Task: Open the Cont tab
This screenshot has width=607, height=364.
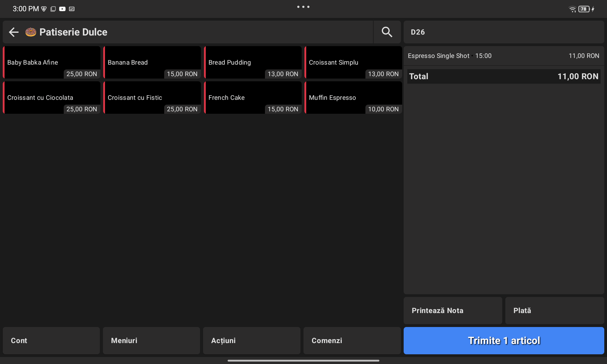Action: click(51, 341)
